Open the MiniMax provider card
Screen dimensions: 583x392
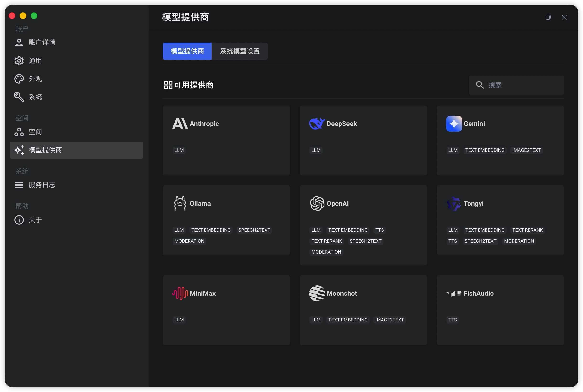pyautogui.click(x=227, y=310)
